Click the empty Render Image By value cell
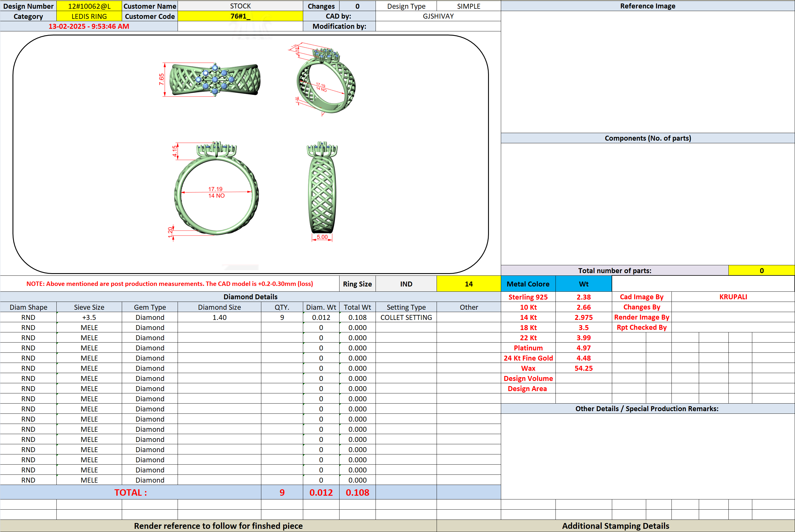 click(x=733, y=317)
